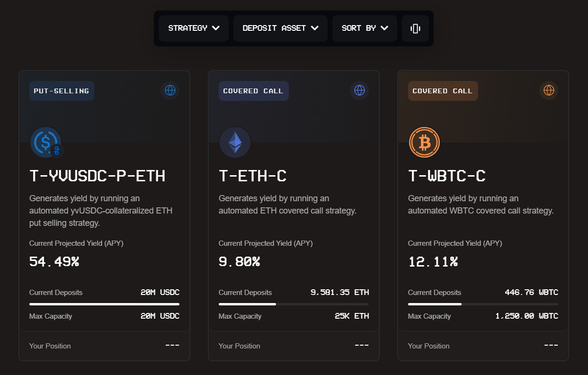
Task: Click the 54.49% projected yield value
Action: (x=54, y=261)
